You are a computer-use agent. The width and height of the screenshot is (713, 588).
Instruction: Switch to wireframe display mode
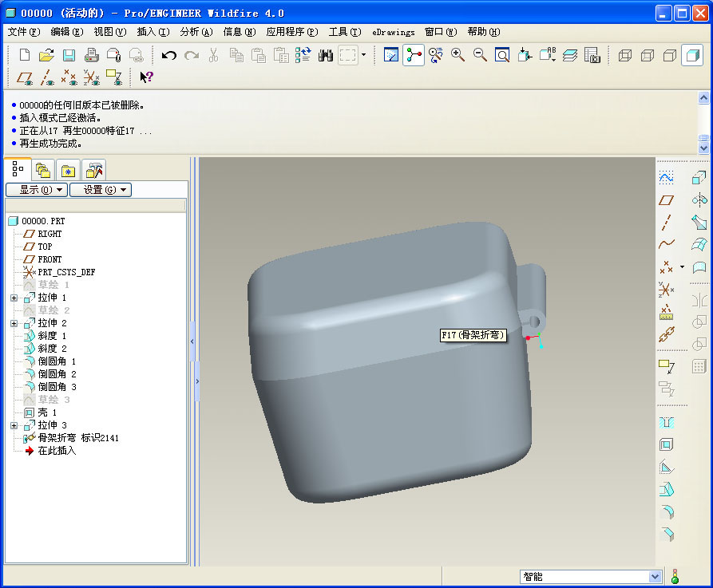pyautogui.click(x=625, y=55)
